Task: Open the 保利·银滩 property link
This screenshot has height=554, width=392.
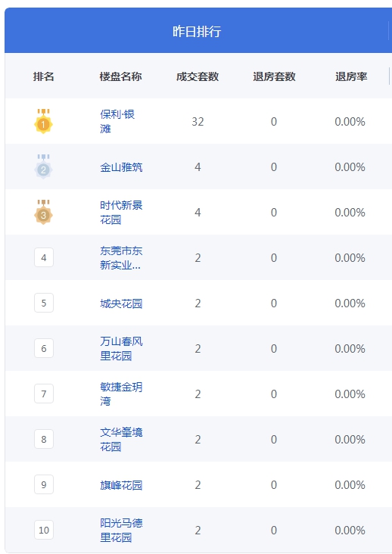Action: pos(117,121)
